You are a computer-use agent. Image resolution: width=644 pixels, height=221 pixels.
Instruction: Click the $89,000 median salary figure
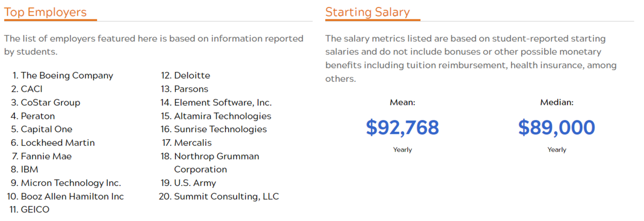[557, 127]
